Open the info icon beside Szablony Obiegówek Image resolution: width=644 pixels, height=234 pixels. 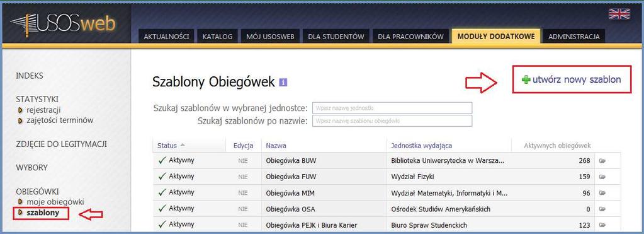(x=283, y=82)
